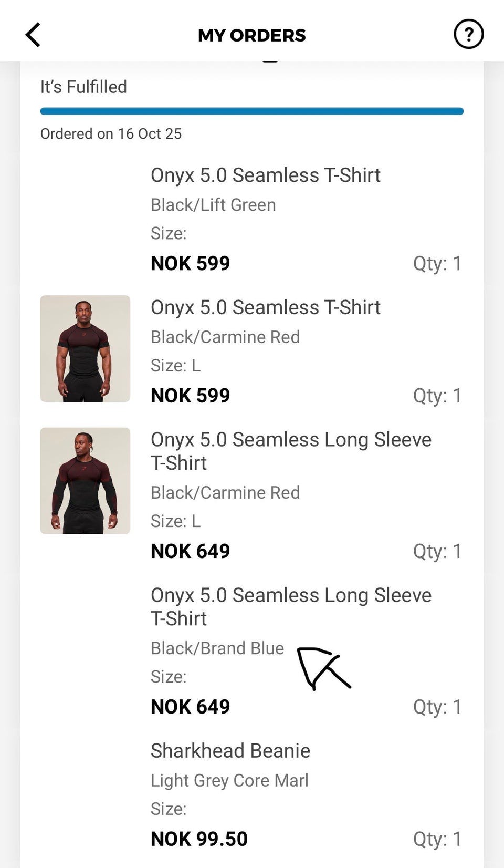Select the Sharkhead Beanie item title

230,751
